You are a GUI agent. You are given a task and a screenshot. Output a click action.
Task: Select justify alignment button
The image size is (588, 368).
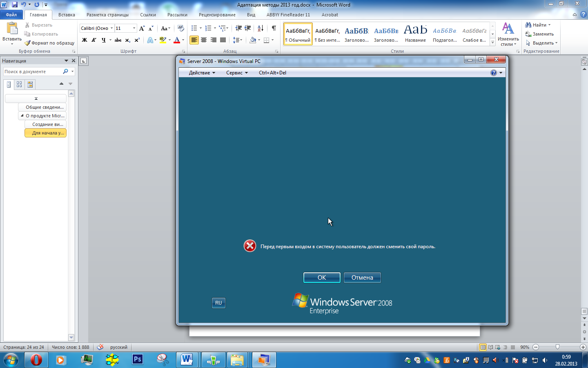click(223, 40)
